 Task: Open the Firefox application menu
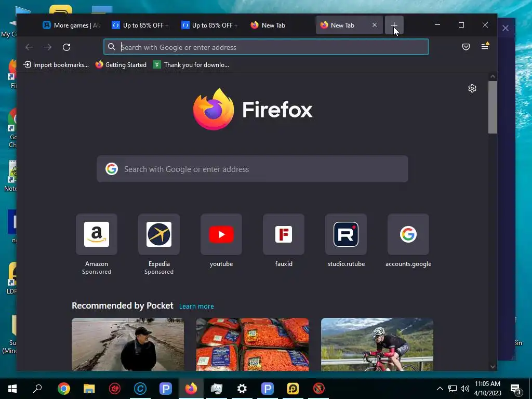click(485, 47)
